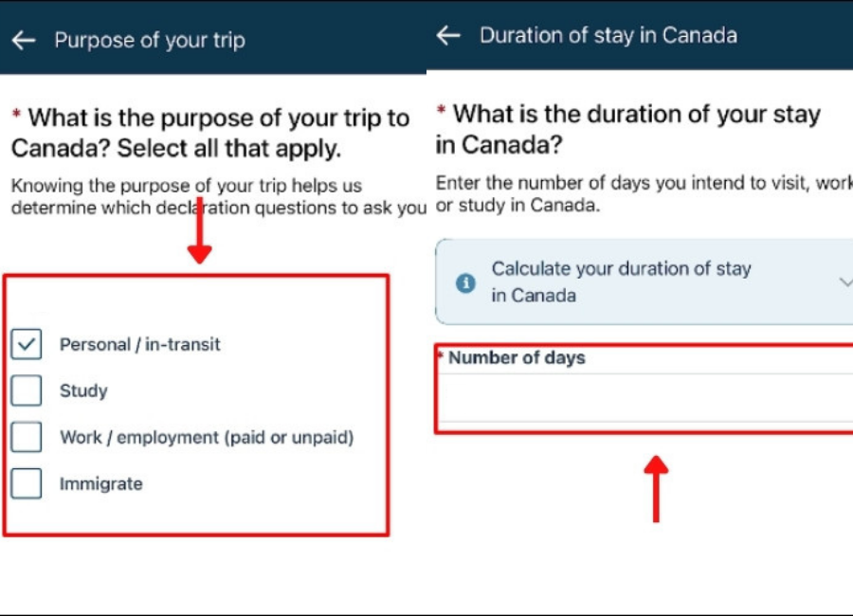Screen dimensions: 853x616
Task: Tick the Study checkbox
Action: (x=27, y=390)
